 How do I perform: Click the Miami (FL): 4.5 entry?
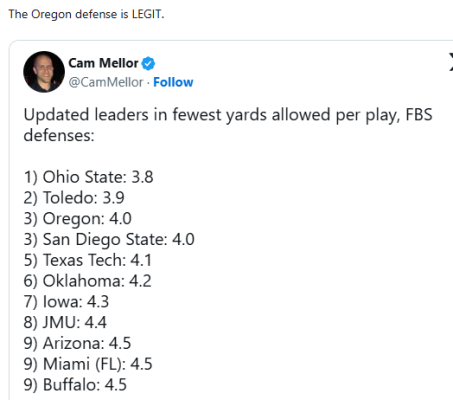click(88, 364)
